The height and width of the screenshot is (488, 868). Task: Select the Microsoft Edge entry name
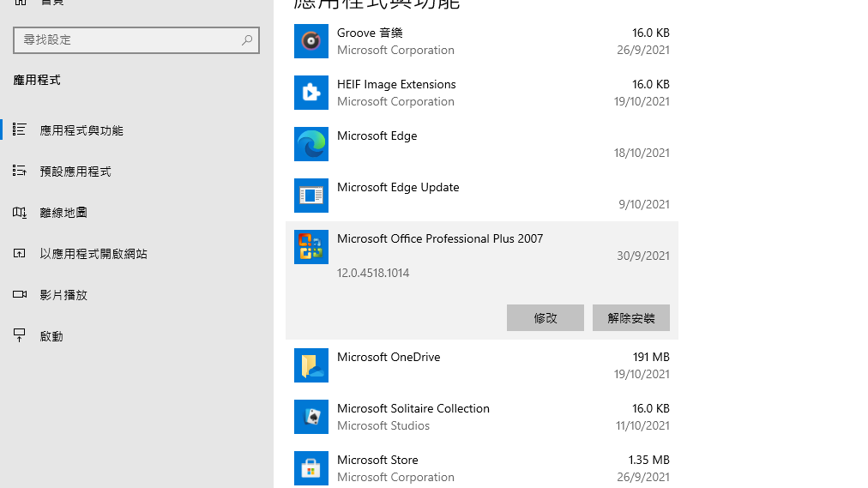[377, 136]
